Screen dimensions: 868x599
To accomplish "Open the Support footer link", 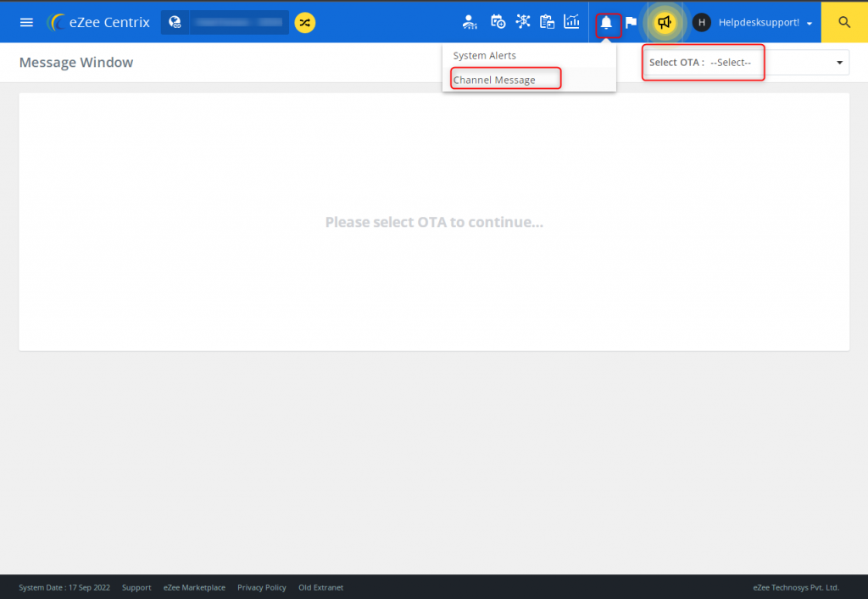I will coord(136,587).
